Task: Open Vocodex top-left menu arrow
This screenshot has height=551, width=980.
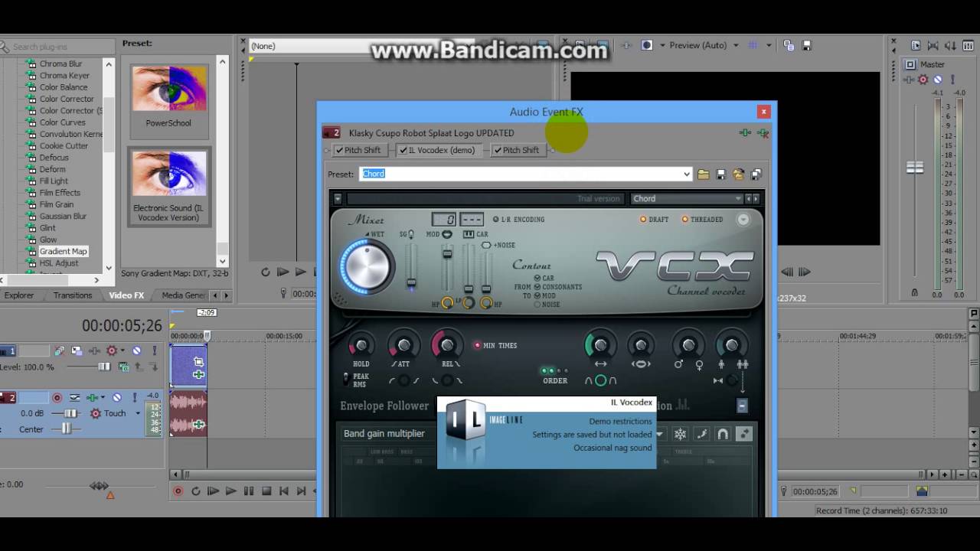Action: [338, 199]
